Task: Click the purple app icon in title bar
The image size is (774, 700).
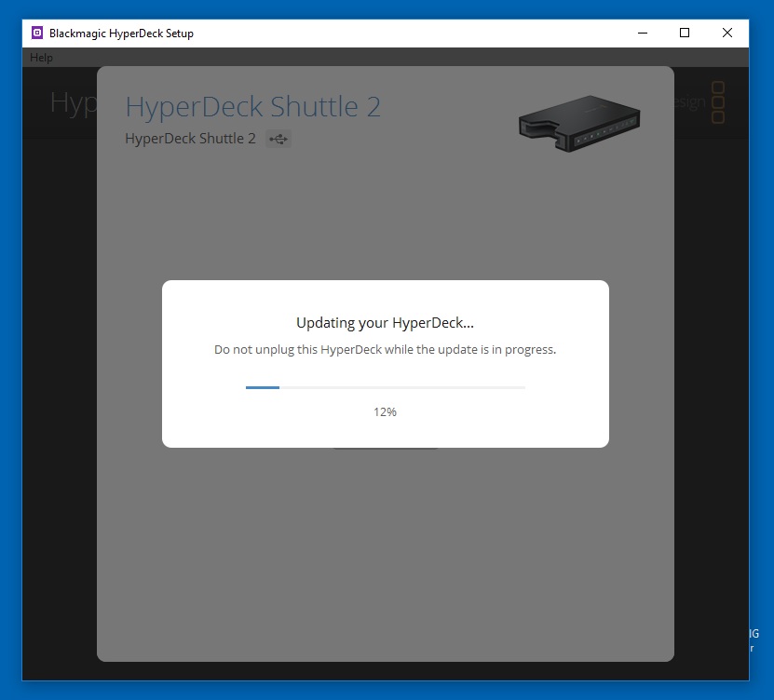Action: (x=37, y=33)
